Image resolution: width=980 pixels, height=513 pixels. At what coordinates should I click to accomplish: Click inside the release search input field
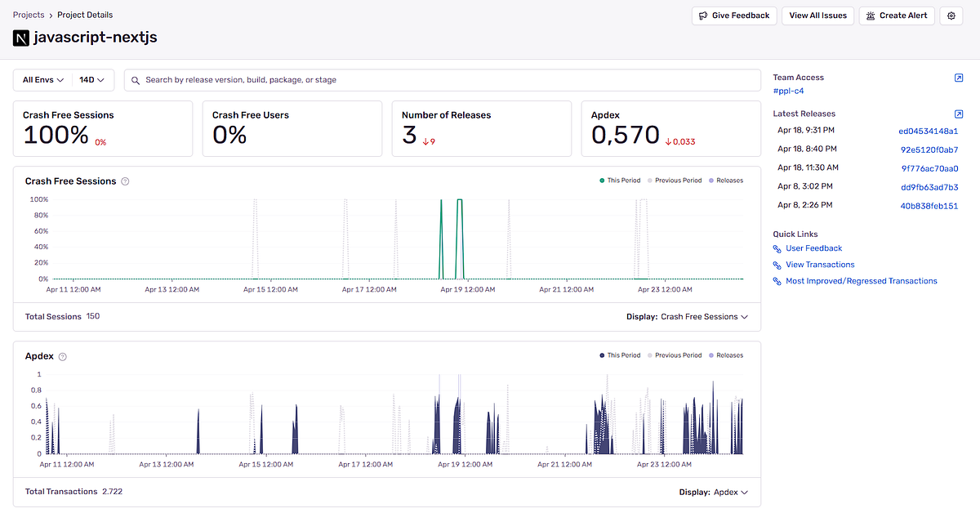(x=327, y=79)
